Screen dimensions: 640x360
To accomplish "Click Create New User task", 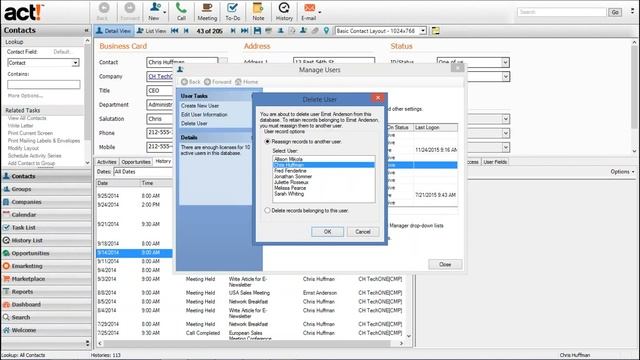I will click(200, 106).
